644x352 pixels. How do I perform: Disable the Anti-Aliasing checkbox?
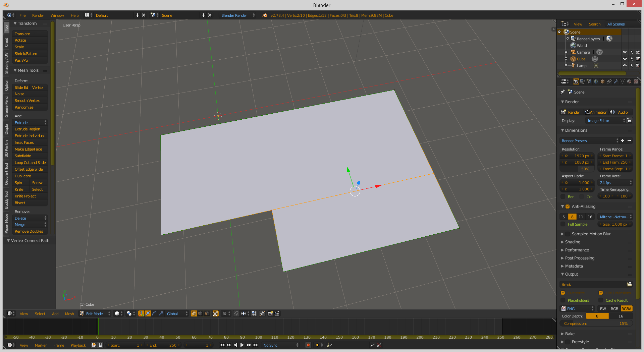click(x=568, y=207)
